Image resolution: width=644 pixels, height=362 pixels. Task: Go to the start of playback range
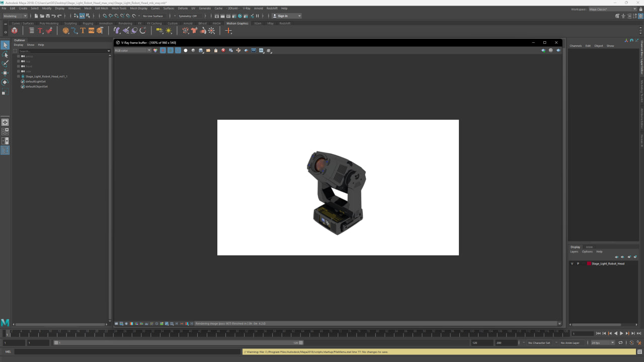pos(598,333)
